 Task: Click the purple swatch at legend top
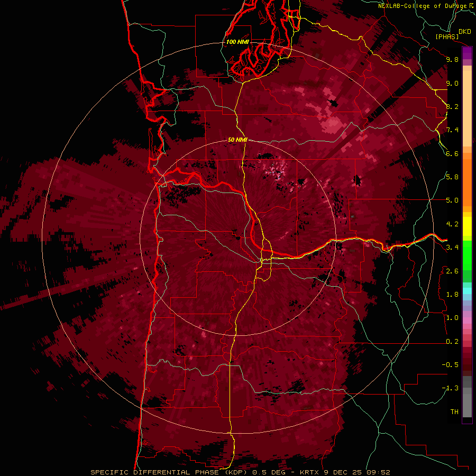coord(467,53)
